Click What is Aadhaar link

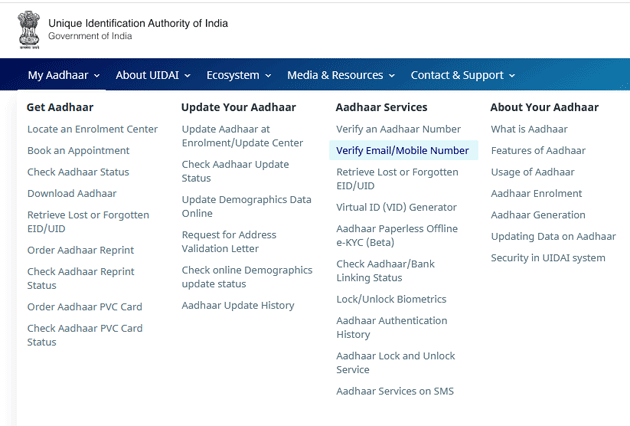pyautogui.click(x=529, y=129)
